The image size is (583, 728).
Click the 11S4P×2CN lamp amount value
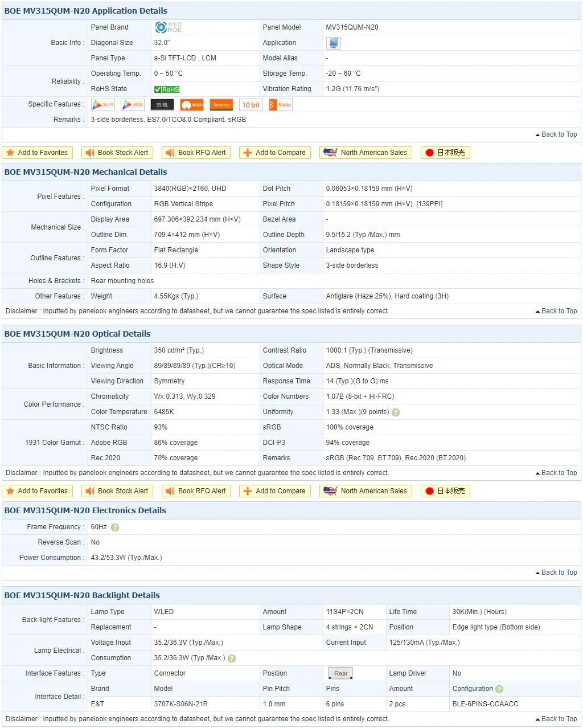(345, 612)
